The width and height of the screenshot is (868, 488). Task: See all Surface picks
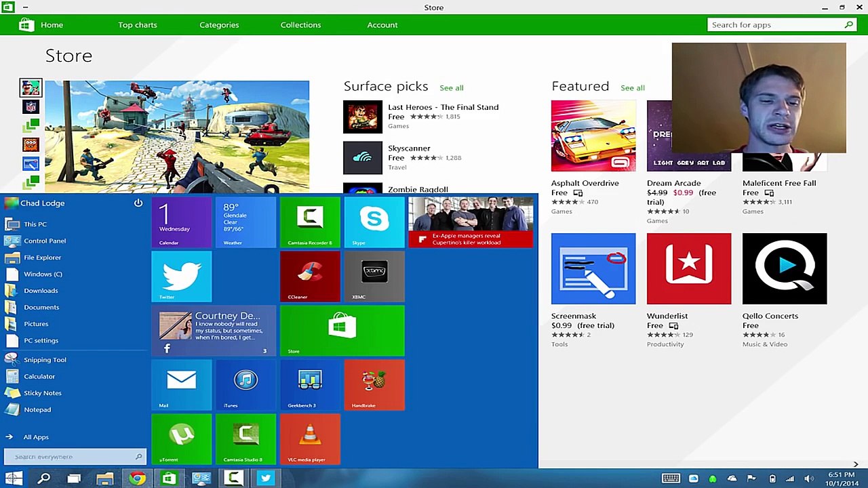pos(451,87)
